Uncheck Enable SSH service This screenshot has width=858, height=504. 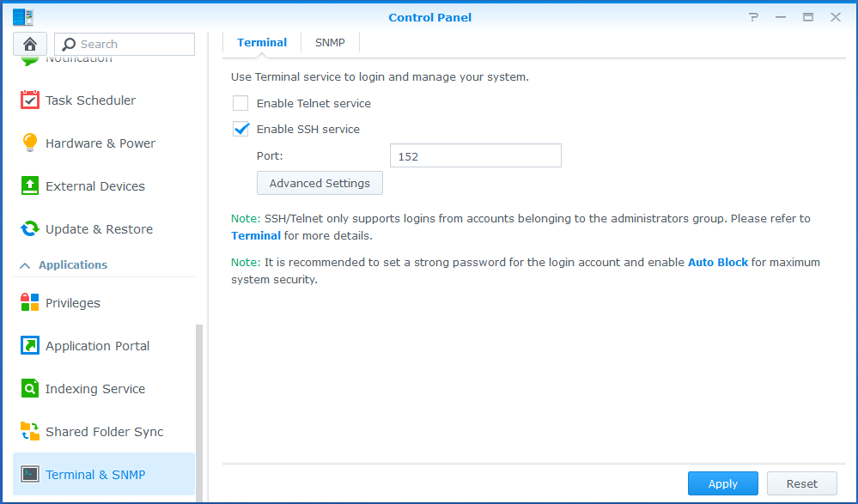click(240, 129)
